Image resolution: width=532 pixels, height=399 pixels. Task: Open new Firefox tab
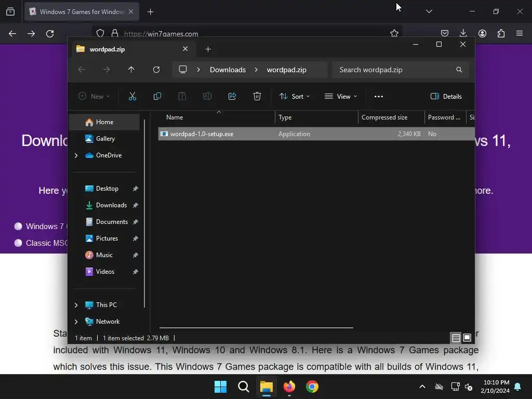click(150, 12)
